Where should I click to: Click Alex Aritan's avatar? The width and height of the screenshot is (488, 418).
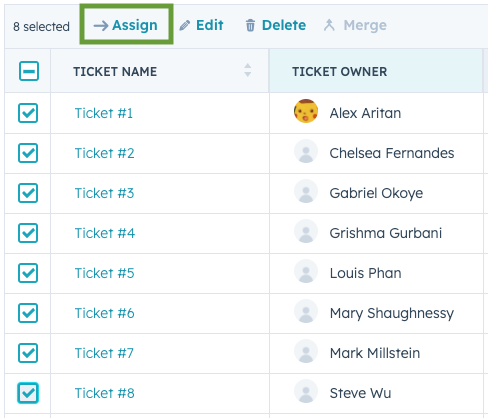pos(306,111)
